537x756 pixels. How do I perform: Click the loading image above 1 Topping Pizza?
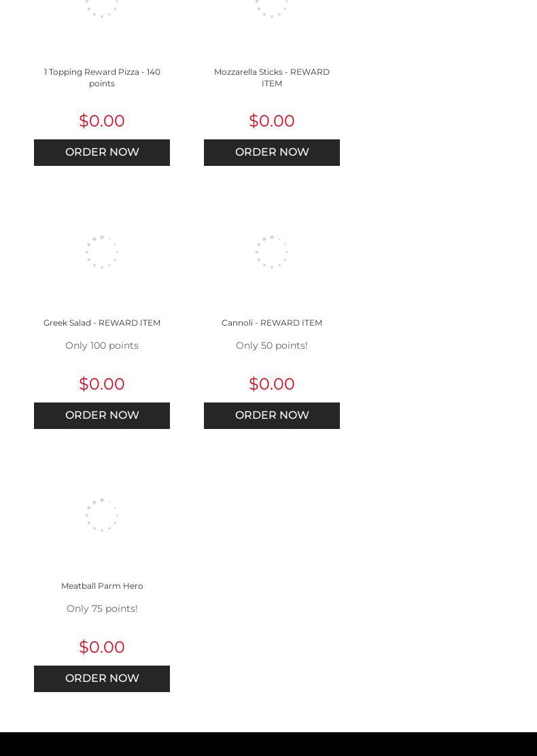102,7
